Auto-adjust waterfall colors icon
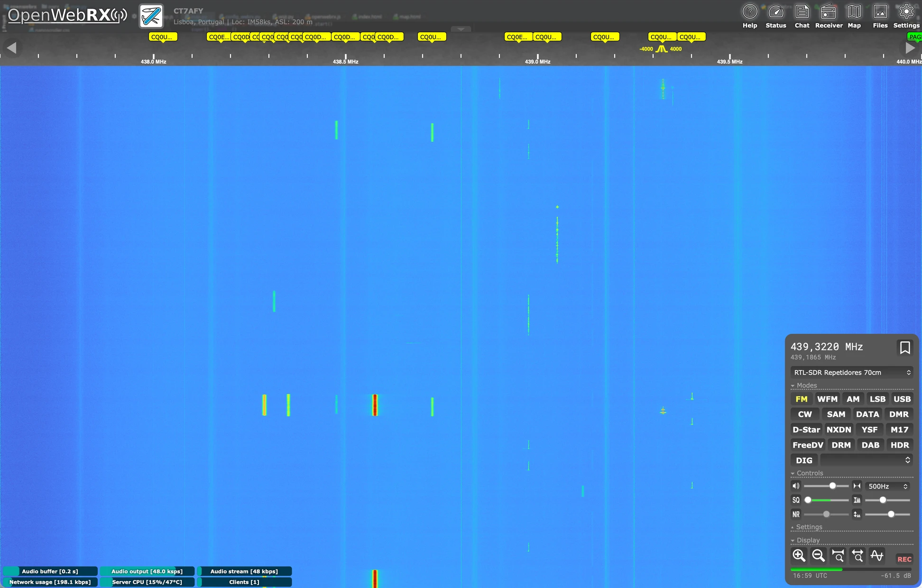 point(857,500)
